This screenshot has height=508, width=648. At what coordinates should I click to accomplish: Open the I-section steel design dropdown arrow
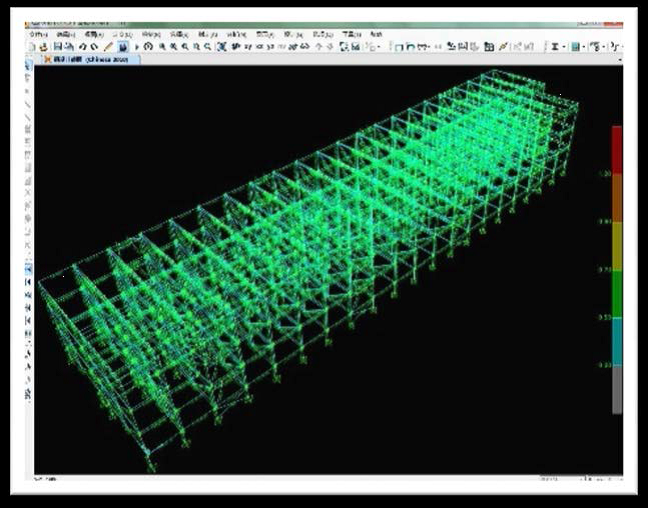click(x=564, y=47)
